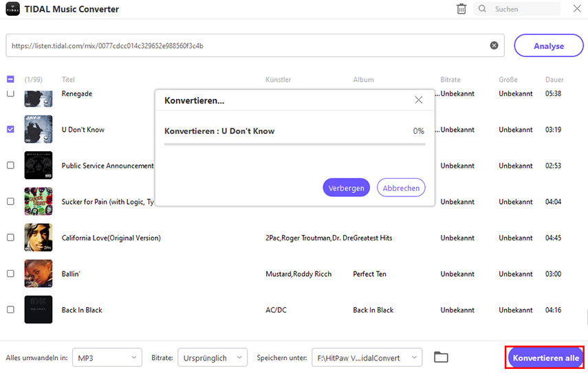Click the Back In Black album cover
The width and height of the screenshot is (588, 373).
click(39, 309)
